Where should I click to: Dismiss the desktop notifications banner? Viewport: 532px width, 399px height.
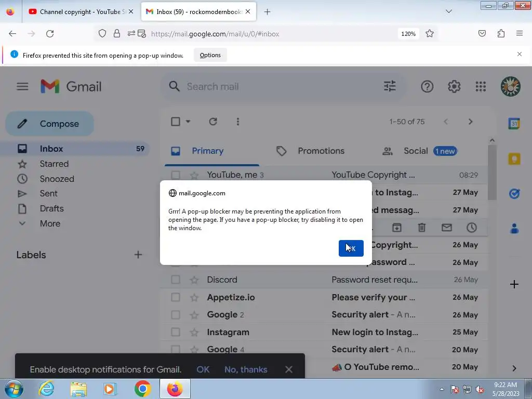click(289, 369)
